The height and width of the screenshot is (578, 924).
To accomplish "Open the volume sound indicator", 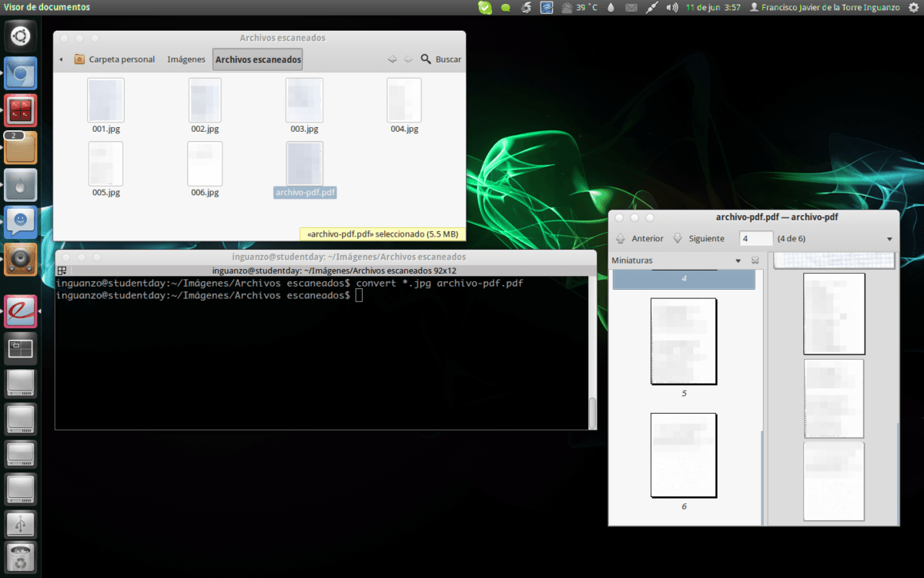I will pyautogui.click(x=671, y=8).
